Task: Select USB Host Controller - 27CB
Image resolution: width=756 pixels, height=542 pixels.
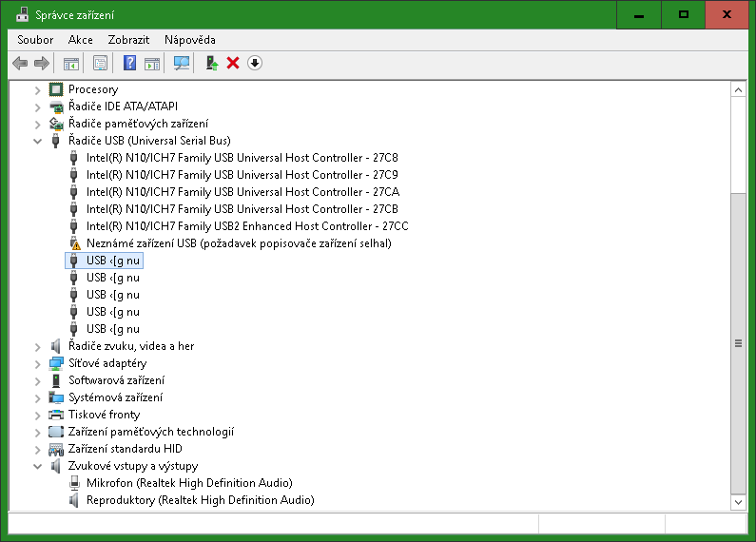Action: point(242,209)
